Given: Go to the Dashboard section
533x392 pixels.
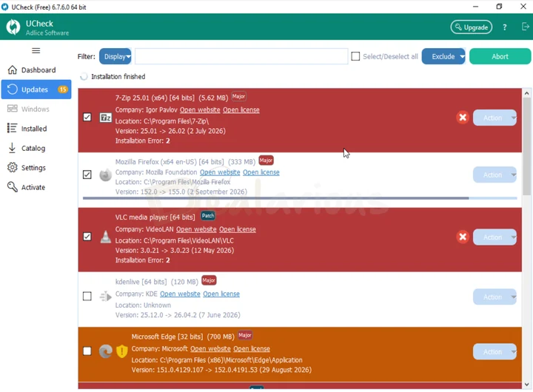Looking at the screenshot, I should point(36,70).
